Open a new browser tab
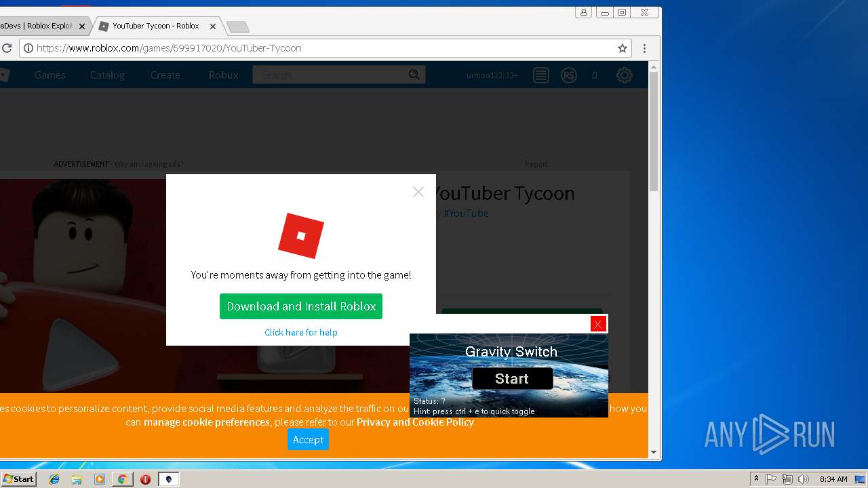This screenshot has height=488, width=868. coord(237,27)
